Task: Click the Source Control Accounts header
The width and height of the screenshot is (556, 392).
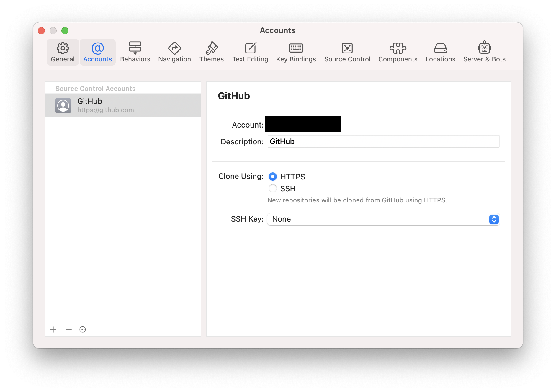Action: pos(95,89)
